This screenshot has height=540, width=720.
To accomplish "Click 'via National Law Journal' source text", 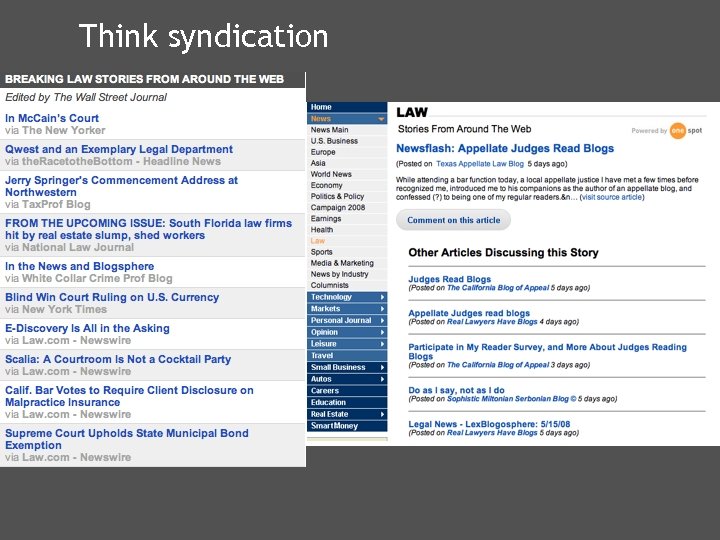I will [x=69, y=248].
